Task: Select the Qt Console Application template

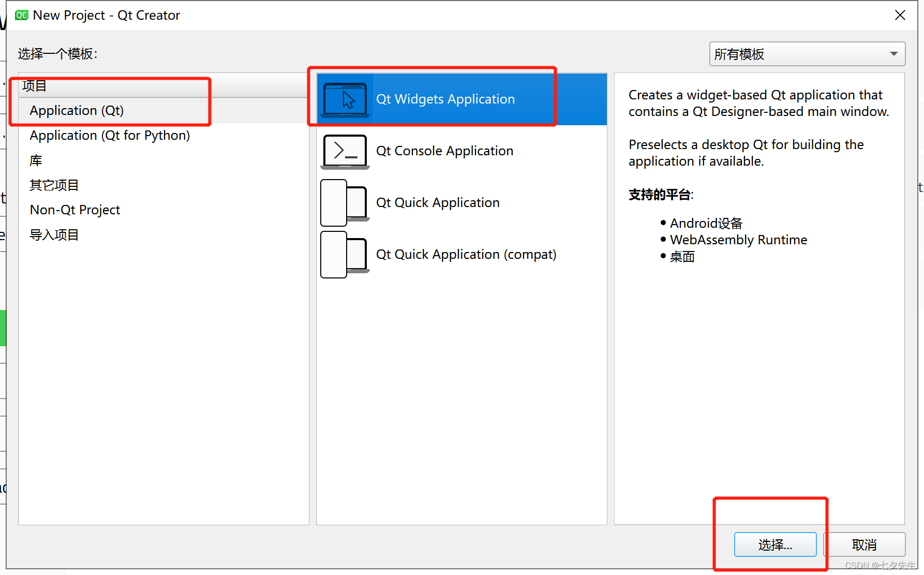Action: coord(445,151)
